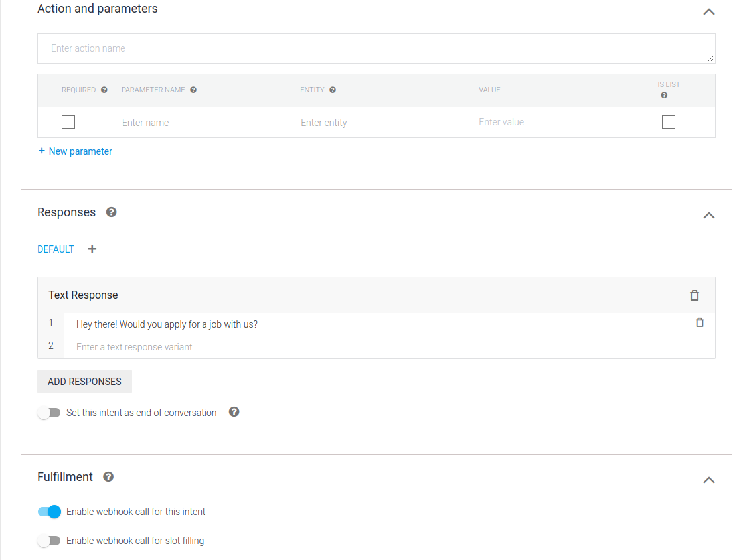Enable webhook call for slot filling

49,541
